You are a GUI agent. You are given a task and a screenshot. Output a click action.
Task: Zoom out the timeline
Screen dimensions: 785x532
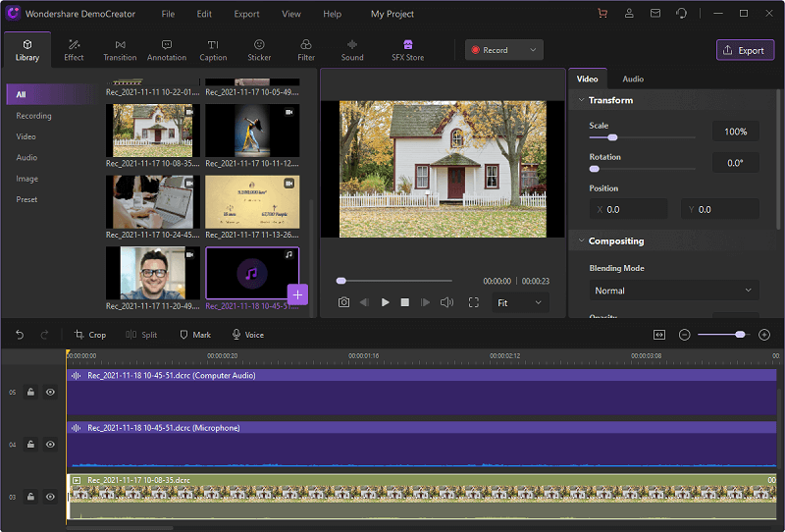point(684,335)
